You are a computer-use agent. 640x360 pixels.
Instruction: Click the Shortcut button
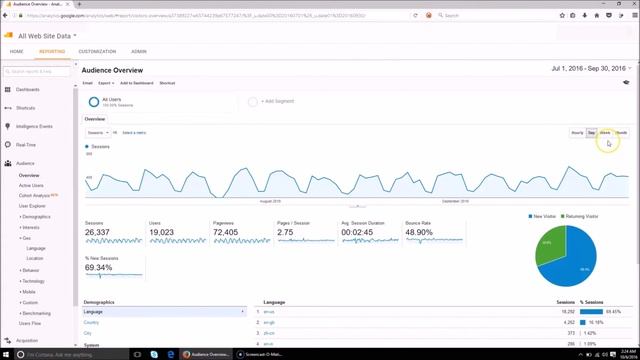(167, 83)
